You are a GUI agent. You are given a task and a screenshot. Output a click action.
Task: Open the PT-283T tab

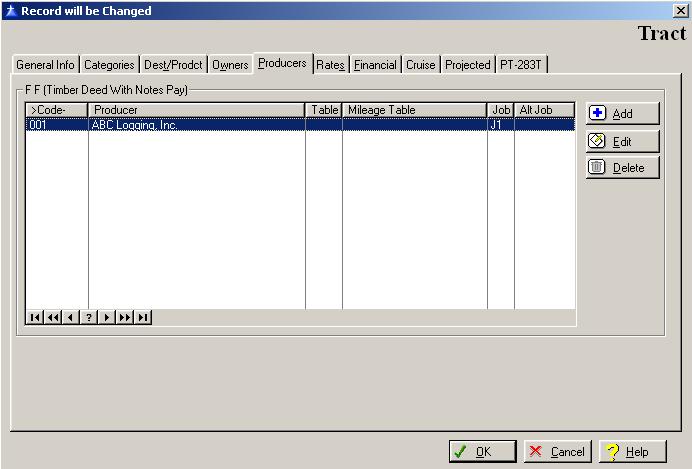[521, 65]
